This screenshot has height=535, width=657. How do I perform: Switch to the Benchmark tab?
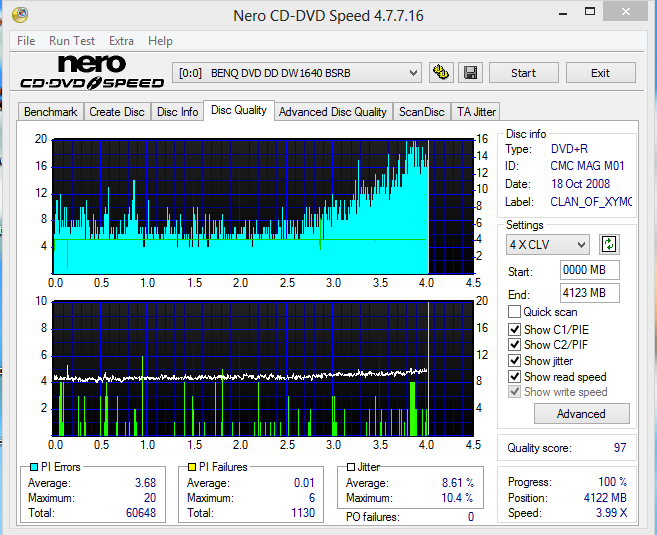coord(51,112)
